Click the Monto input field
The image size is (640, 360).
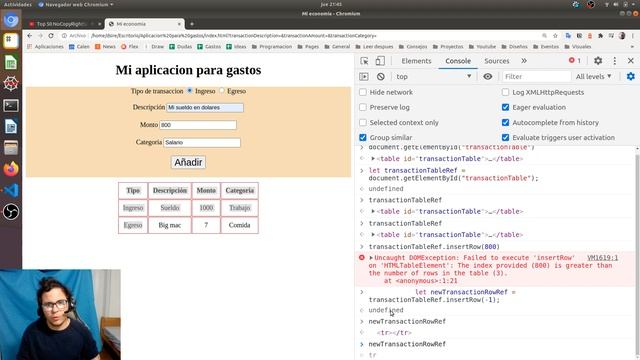pyautogui.click(x=198, y=125)
